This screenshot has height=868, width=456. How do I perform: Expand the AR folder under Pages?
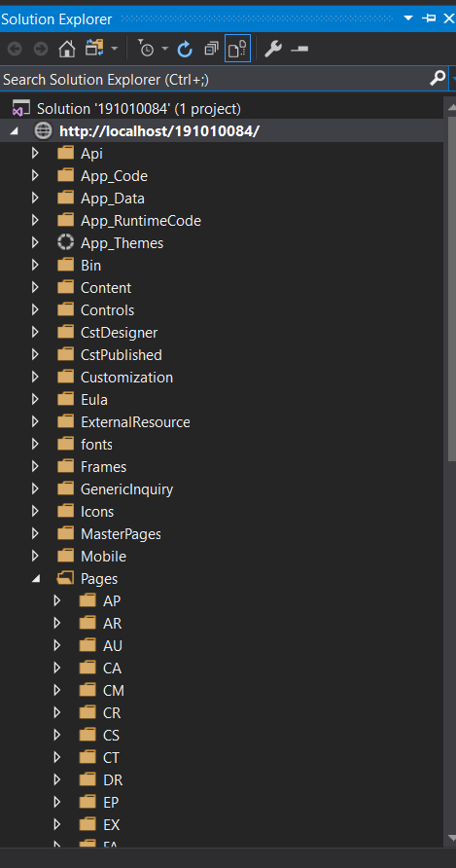pos(57,623)
